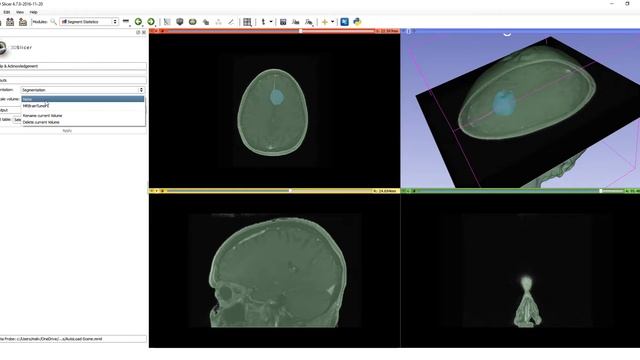640x360 pixels.
Task: Click the 3D view pin icon
Action: pos(404,31)
